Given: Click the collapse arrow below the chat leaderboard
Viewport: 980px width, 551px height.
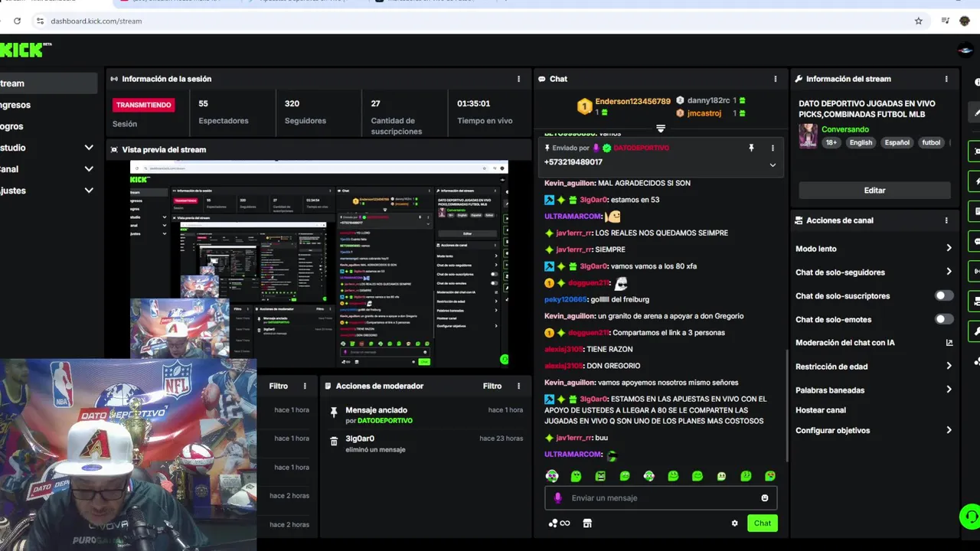Looking at the screenshot, I should coord(661,129).
